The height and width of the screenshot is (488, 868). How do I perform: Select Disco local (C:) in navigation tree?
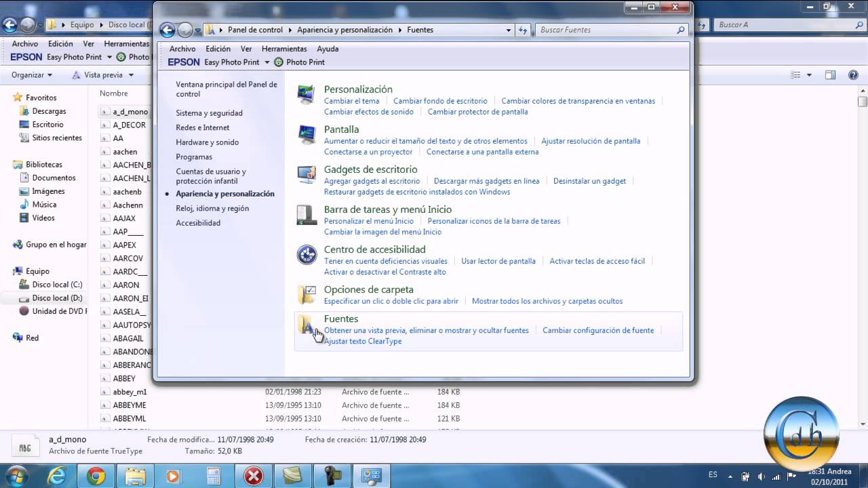pyautogui.click(x=57, y=285)
